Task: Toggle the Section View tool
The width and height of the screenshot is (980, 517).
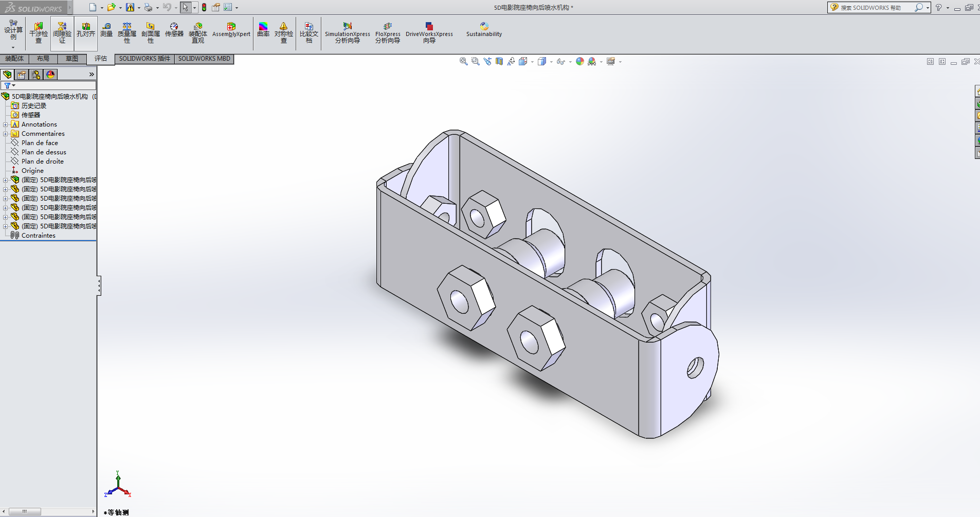Action: point(499,61)
